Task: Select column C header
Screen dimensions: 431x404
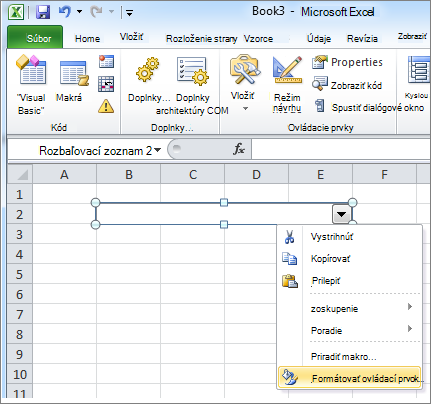Action: click(193, 174)
